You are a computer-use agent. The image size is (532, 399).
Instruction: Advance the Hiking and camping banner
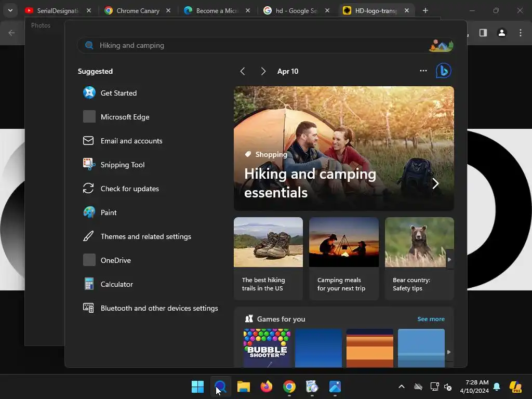coord(436,183)
